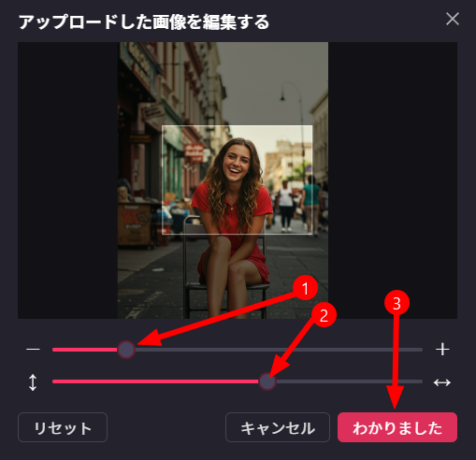476x460 pixels.
Task: Click the red circle numbered 3
Action: tap(397, 303)
